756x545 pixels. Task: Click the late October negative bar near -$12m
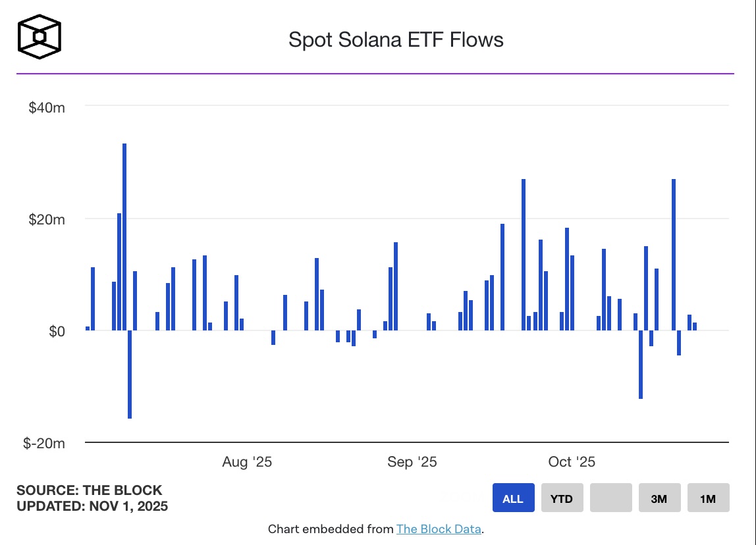tap(641, 364)
